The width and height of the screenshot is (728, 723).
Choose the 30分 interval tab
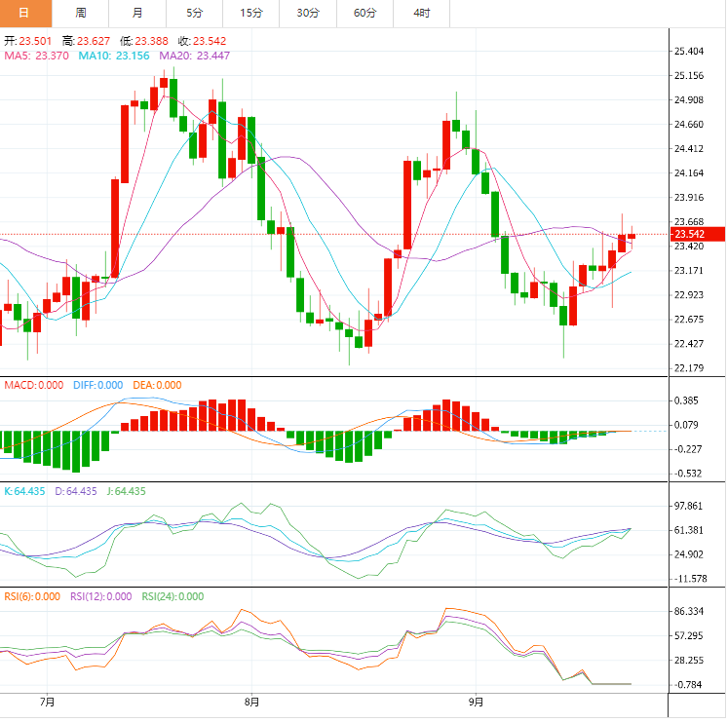(x=307, y=13)
